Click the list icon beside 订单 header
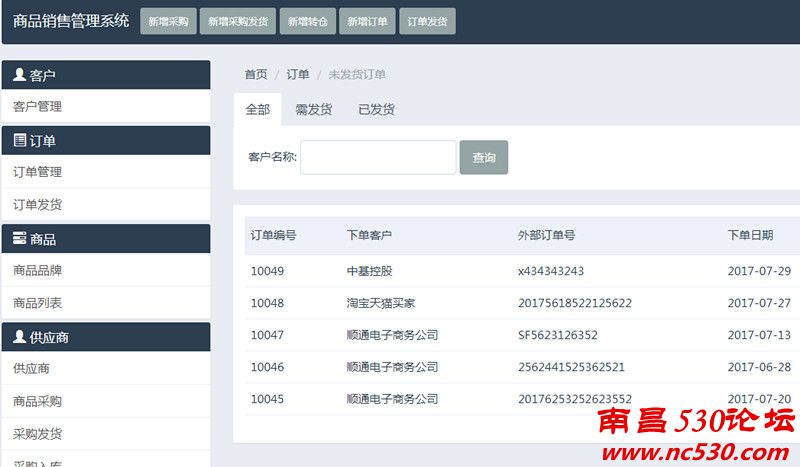 (20, 141)
